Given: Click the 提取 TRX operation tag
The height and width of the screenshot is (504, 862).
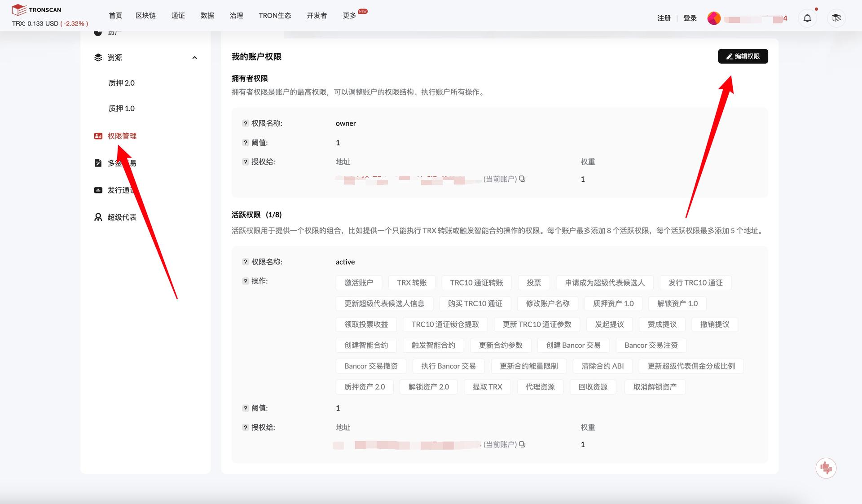Looking at the screenshot, I should click(487, 387).
